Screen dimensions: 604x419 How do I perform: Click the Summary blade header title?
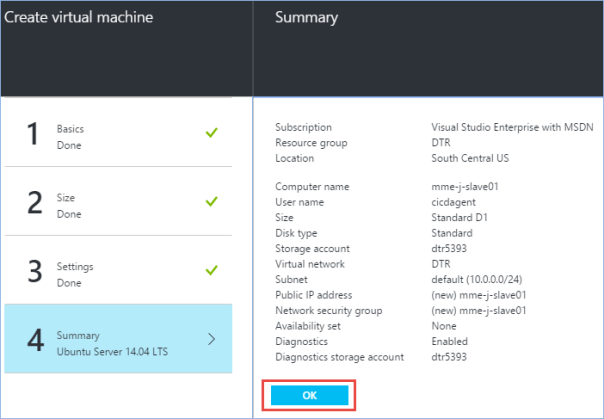point(306,17)
